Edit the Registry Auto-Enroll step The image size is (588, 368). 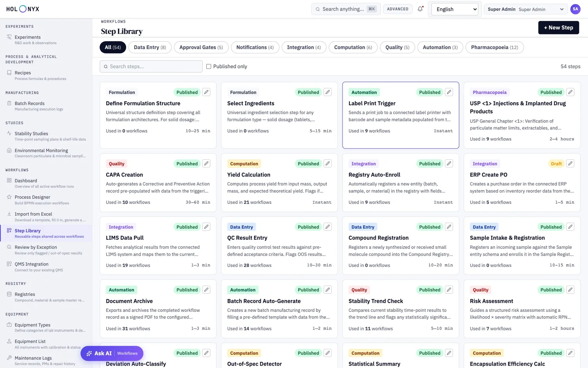pyautogui.click(x=449, y=164)
